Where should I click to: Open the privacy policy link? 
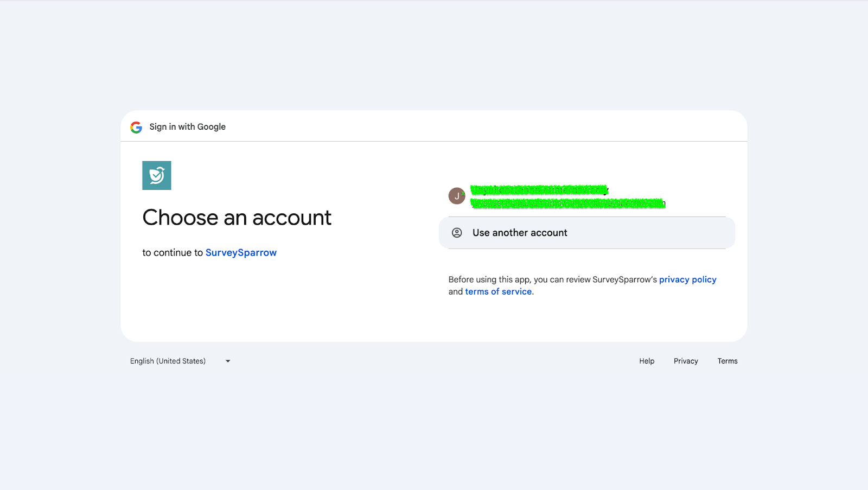pos(687,279)
